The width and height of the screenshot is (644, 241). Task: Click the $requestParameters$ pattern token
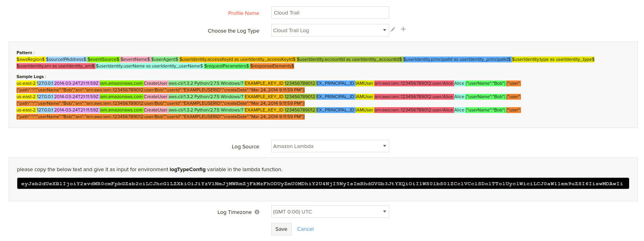point(226,66)
